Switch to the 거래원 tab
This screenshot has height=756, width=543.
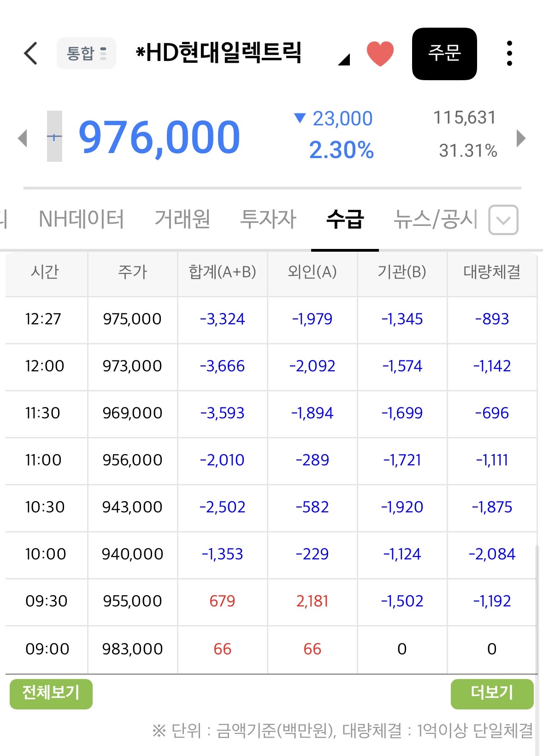pos(183,219)
